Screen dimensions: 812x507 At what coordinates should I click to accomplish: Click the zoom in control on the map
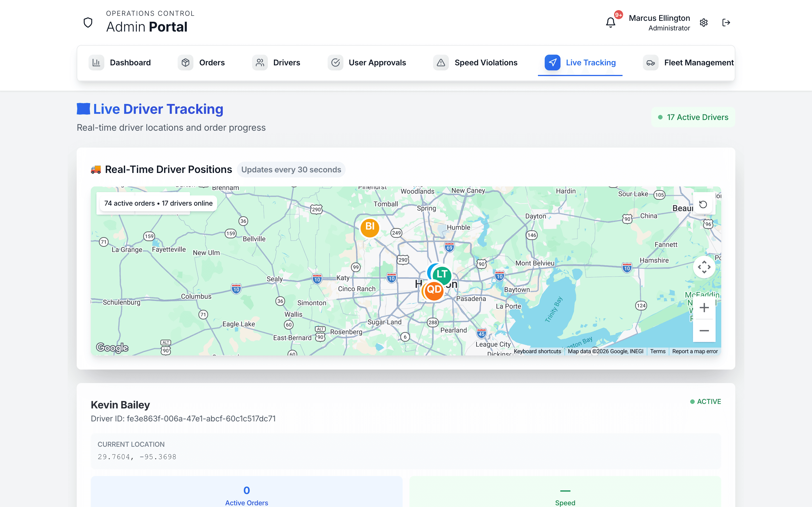click(704, 308)
